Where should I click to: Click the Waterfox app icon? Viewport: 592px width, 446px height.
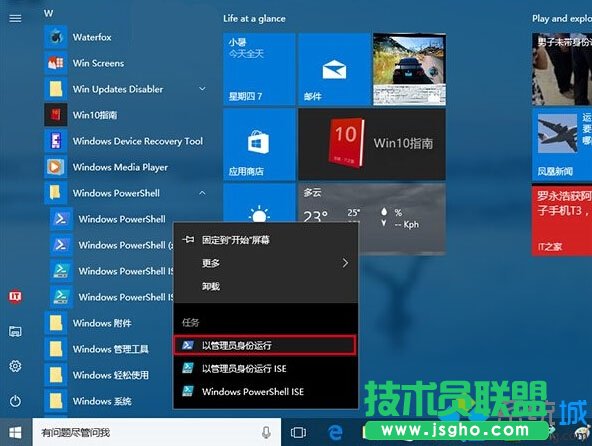pyautogui.click(x=56, y=37)
